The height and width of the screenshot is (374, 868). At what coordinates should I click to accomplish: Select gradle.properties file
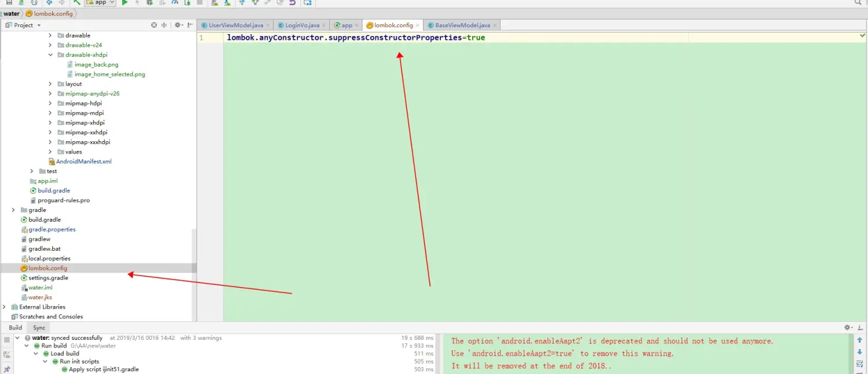point(52,229)
